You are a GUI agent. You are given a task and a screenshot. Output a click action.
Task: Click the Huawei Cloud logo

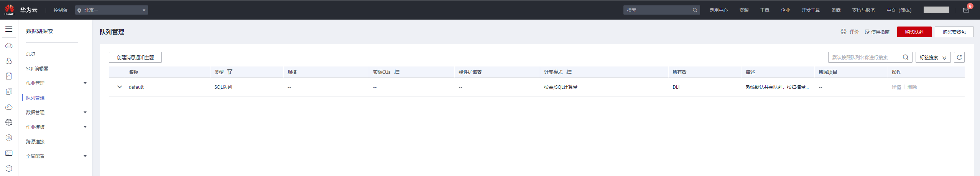[x=10, y=10]
